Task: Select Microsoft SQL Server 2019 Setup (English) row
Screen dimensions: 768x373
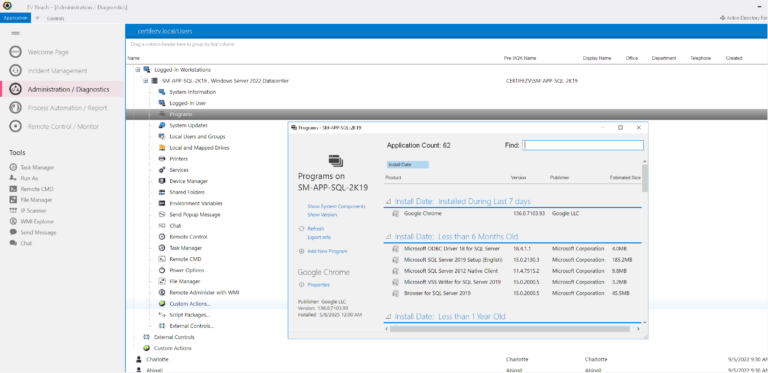Action: (512, 259)
